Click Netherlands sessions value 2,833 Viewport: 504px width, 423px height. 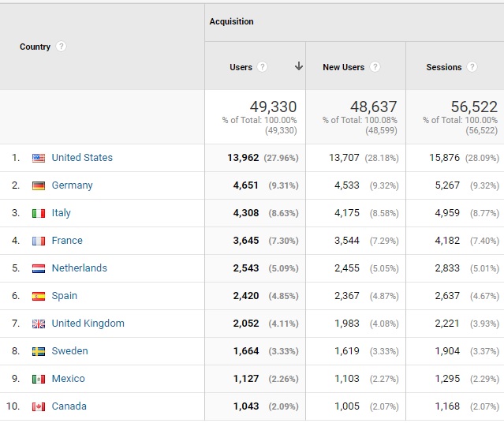(447, 268)
